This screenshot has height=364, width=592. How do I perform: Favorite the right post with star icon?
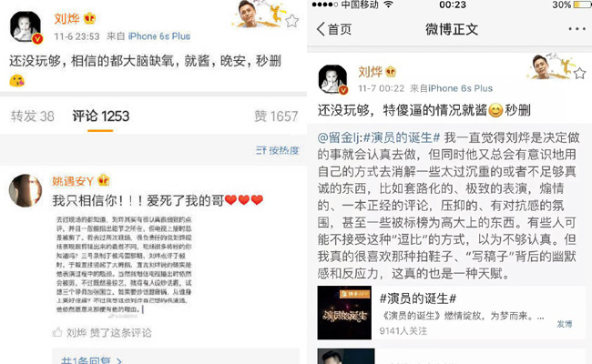coord(579,73)
